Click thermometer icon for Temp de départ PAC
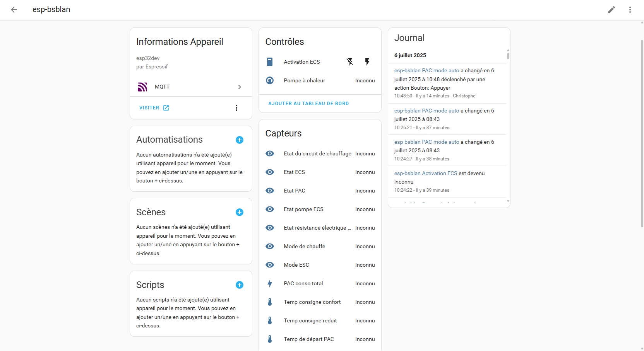This screenshot has height=351, width=644. coord(270,339)
